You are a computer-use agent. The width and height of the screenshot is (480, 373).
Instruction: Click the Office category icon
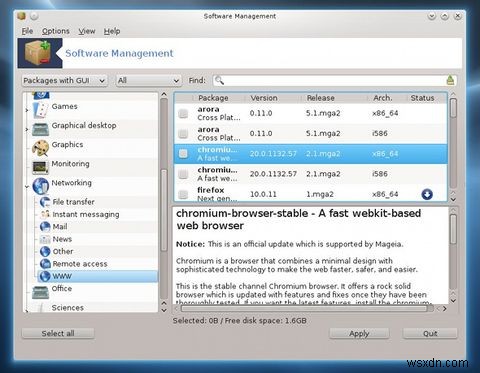pos(40,292)
